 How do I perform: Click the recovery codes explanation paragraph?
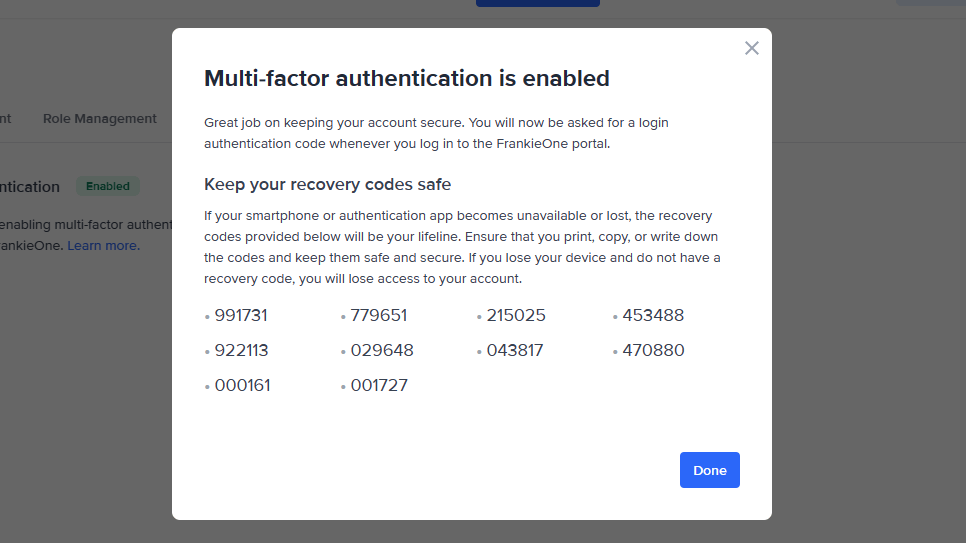[461, 247]
